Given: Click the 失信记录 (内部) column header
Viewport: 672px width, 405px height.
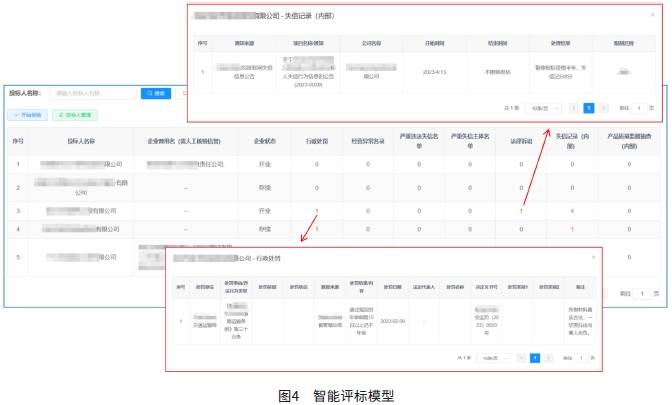Looking at the screenshot, I should [572, 141].
